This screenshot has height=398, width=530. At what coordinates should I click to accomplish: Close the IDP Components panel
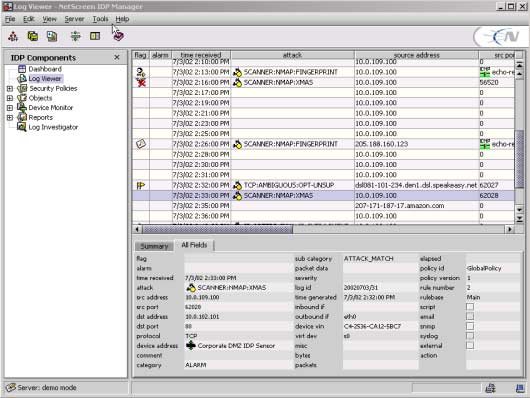[117, 57]
